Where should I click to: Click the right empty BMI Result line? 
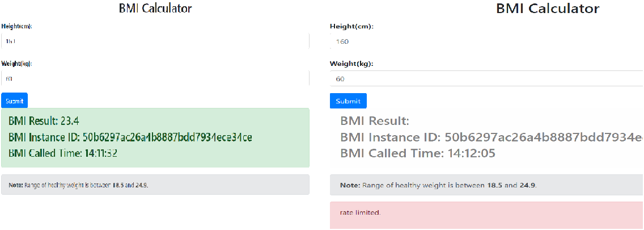coord(374,121)
